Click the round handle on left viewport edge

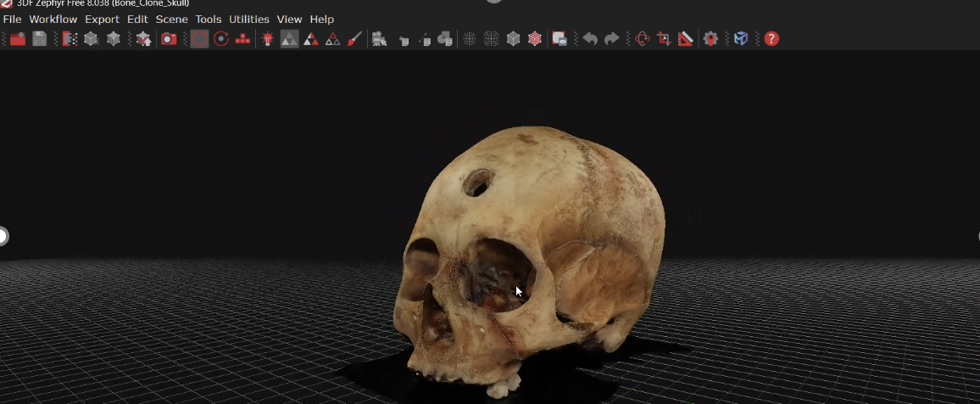pyautogui.click(x=3, y=236)
